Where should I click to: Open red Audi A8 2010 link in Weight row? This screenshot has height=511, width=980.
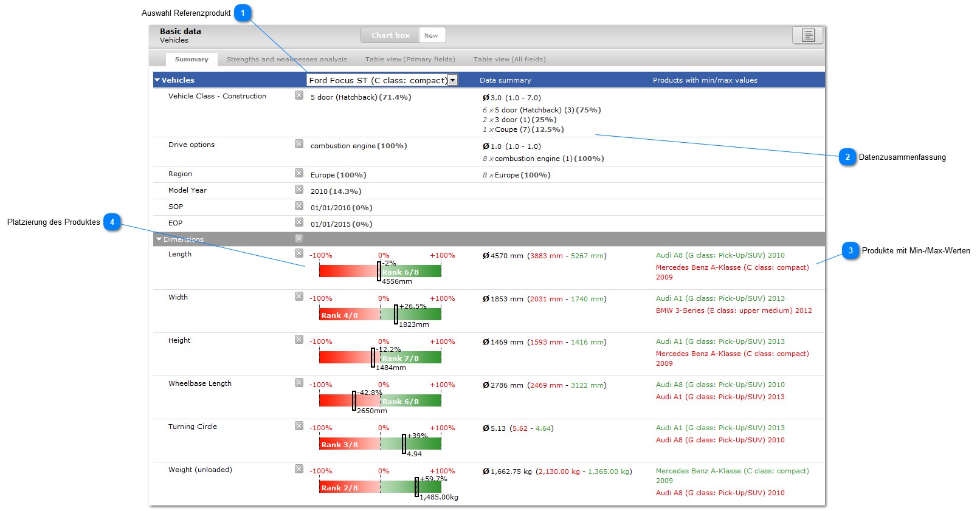[720, 493]
